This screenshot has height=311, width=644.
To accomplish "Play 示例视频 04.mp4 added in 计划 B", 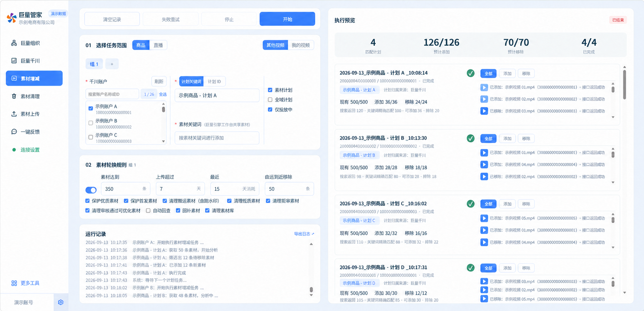I will [484, 164].
